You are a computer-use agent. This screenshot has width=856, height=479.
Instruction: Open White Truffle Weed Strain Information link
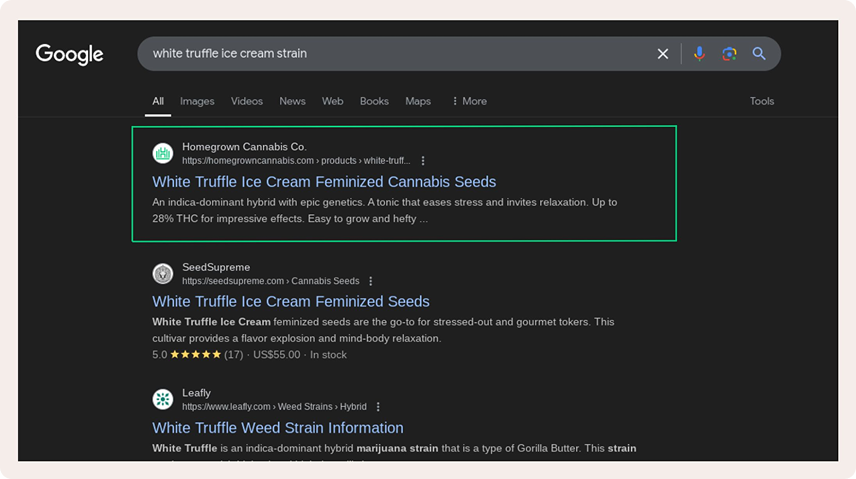coord(278,428)
